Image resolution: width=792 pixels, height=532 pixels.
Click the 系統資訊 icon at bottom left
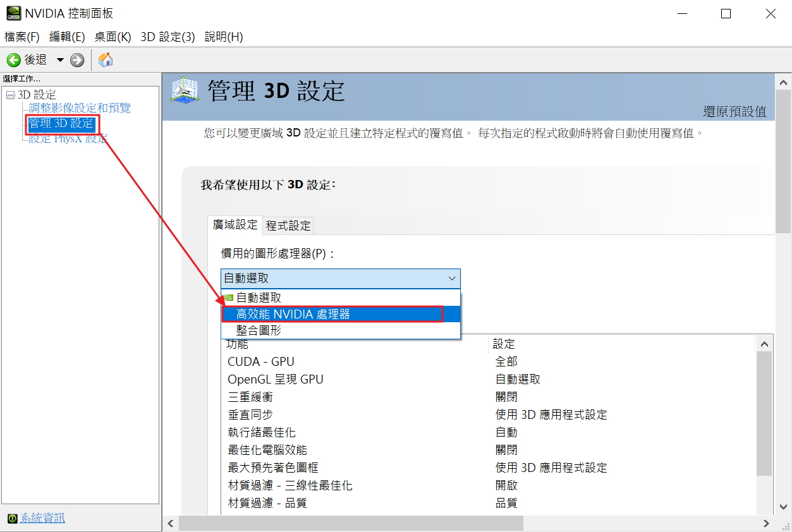(12, 519)
